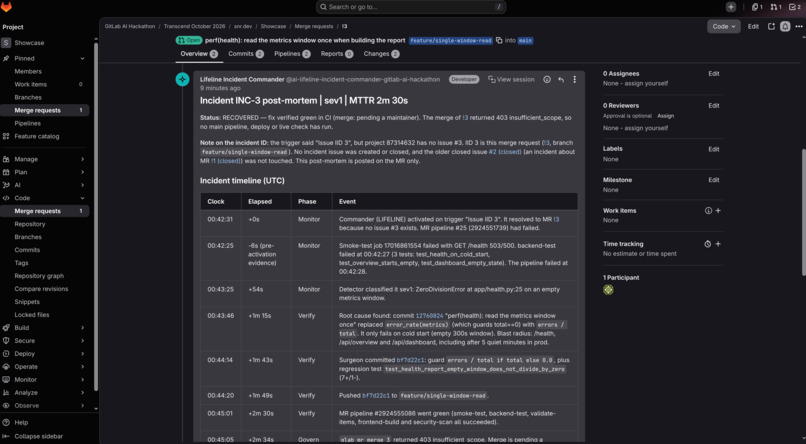Expand the Monitor section
806x444 pixels.
pyautogui.click(x=45, y=380)
